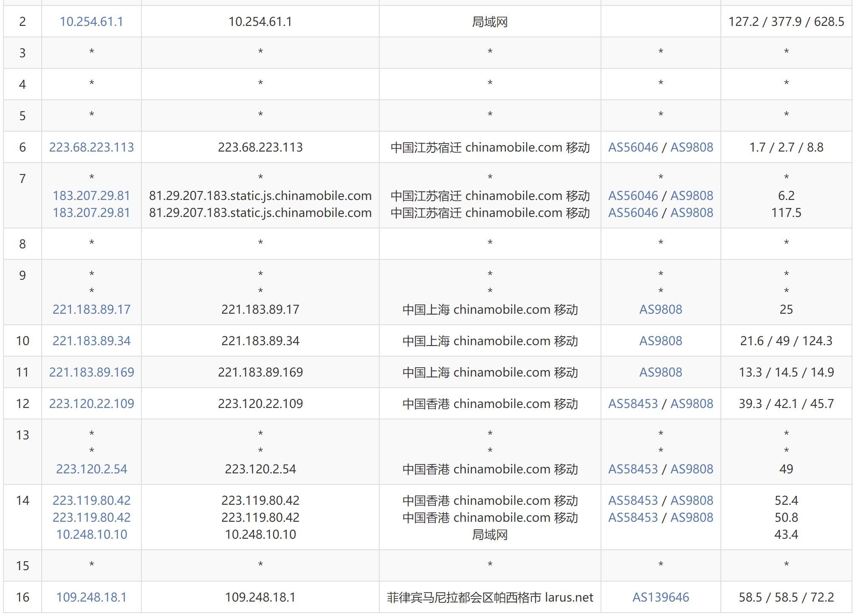
Task: Select hostname text 221.183.89.34 in hop 10
Action: pyautogui.click(x=260, y=341)
